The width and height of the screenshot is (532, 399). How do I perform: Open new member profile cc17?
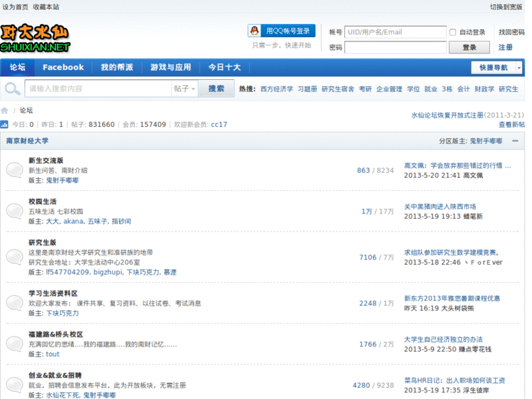219,124
